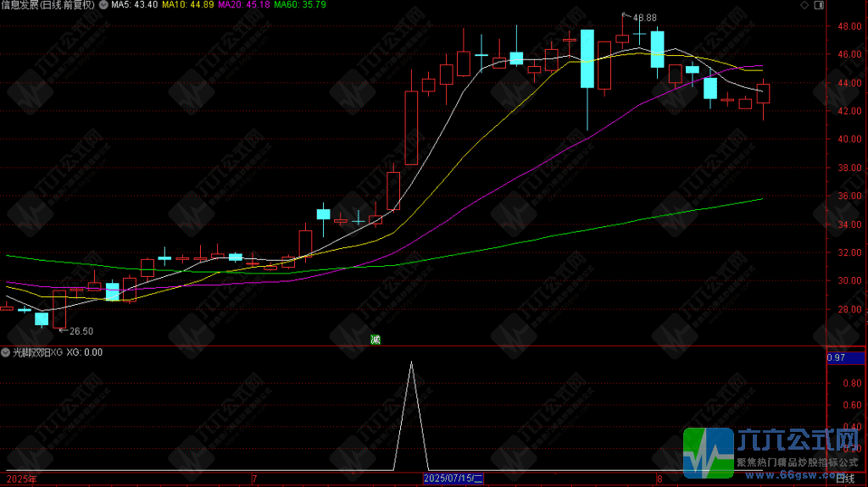This screenshot has height=487, width=868.
Task: Click the XG: 0.00 value
Action: [x=84, y=352]
